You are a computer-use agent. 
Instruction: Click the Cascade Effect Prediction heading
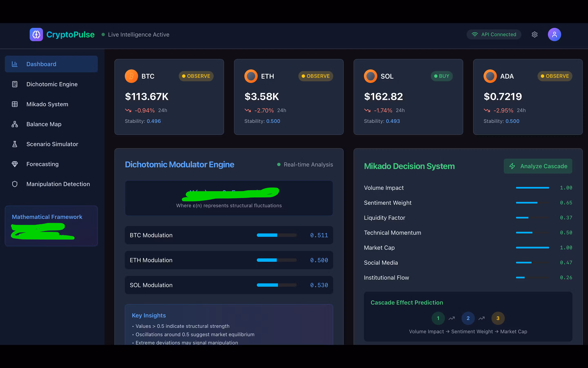point(407,303)
